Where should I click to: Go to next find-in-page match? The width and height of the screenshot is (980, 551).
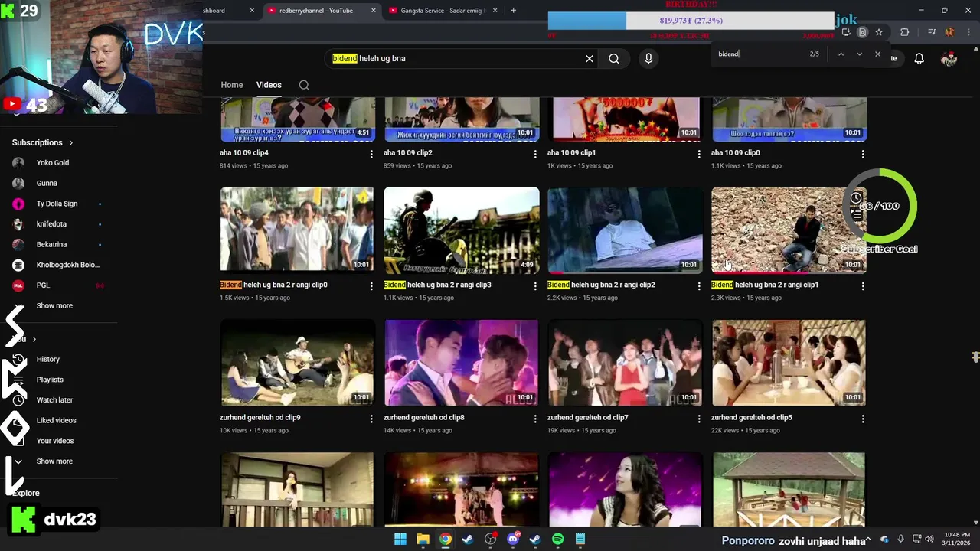point(859,54)
